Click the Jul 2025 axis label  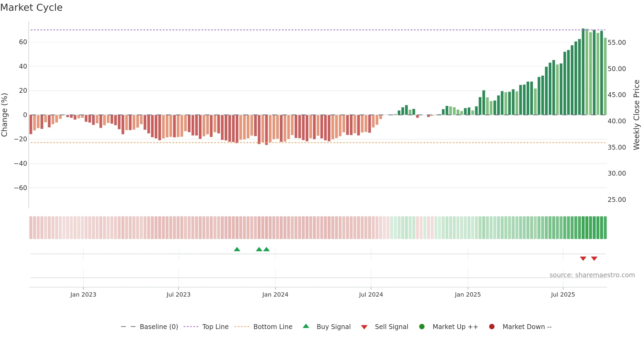(563, 294)
